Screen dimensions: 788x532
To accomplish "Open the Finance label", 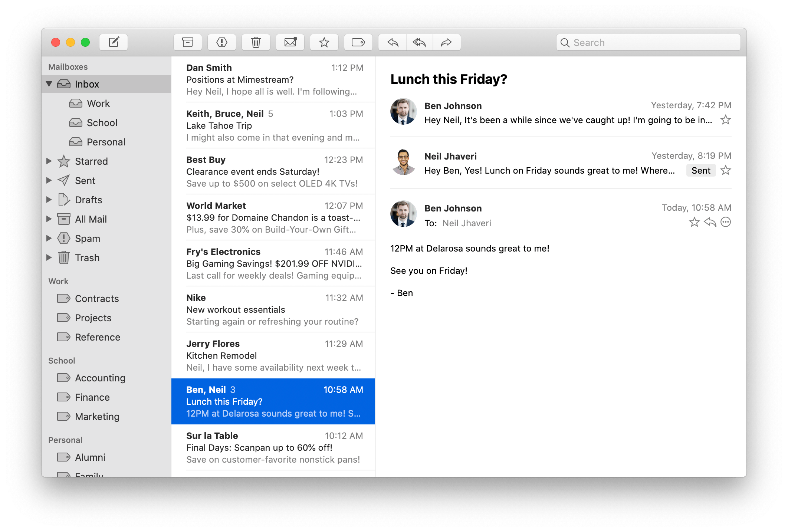I will 106,397.
